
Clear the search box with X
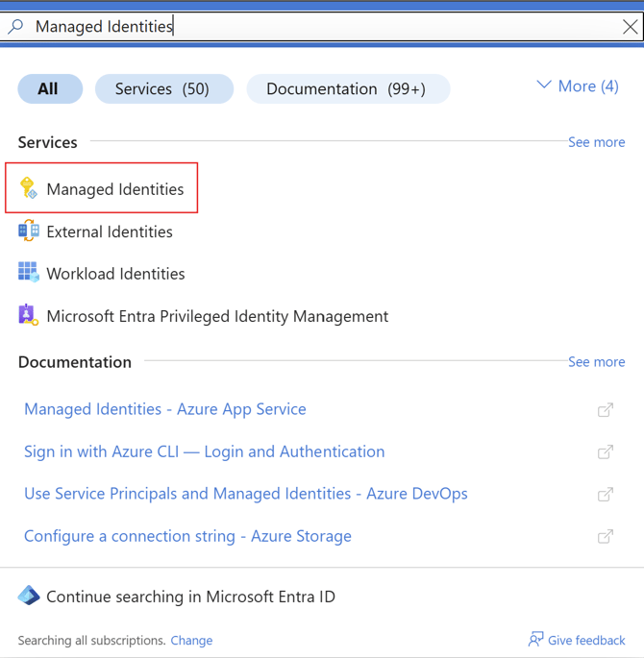point(630,27)
